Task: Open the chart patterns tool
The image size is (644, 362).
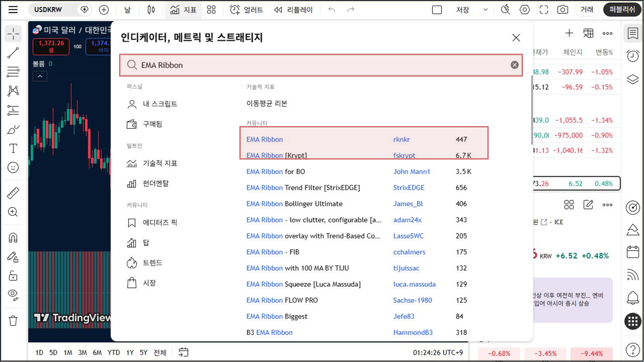Action: coord(13,91)
